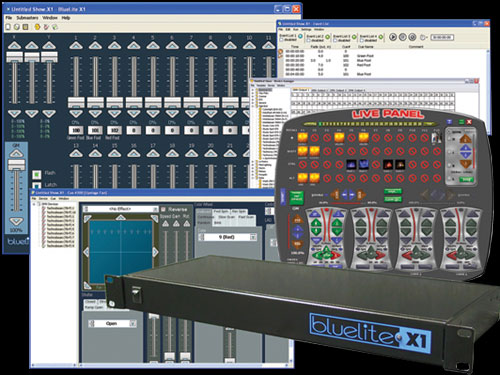Click the Play button in Event List window
Image resolution: width=500 pixels, height=375 pixels.
(x=393, y=37)
